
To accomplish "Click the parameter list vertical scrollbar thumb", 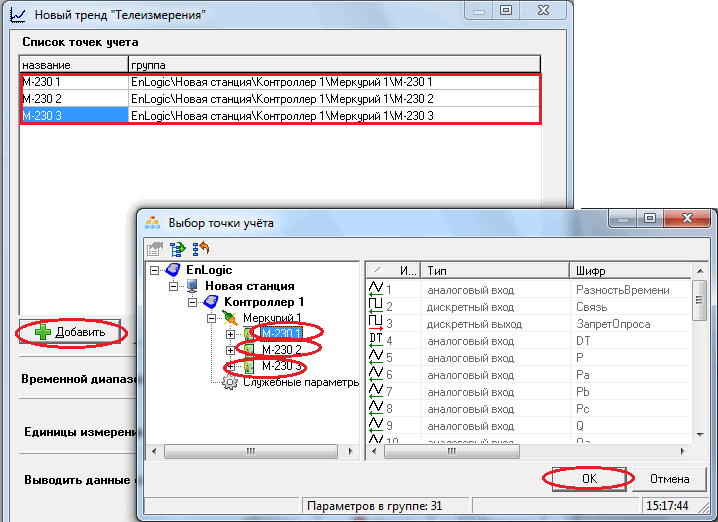I will pos(699,300).
